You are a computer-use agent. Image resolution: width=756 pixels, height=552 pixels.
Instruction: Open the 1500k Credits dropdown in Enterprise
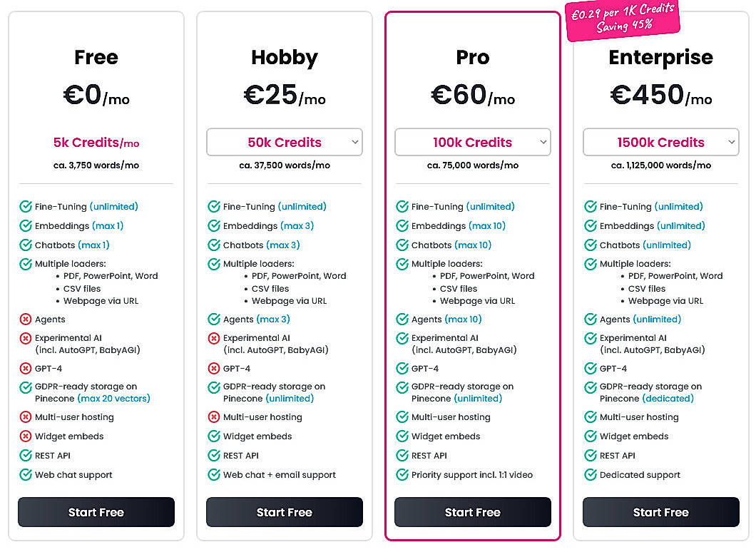point(660,142)
